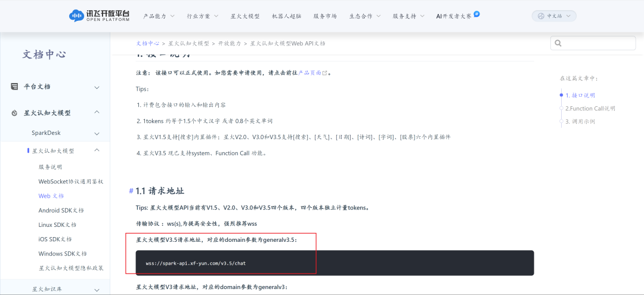Screen dimensions: 644x295
Task: Click the badge icon next to AI开发者大赛
Action: click(476, 14)
